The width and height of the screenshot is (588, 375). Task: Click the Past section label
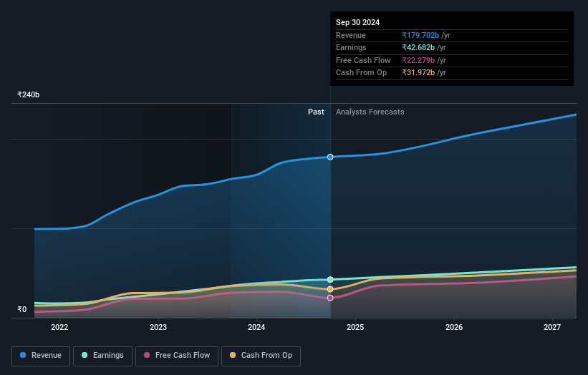316,112
